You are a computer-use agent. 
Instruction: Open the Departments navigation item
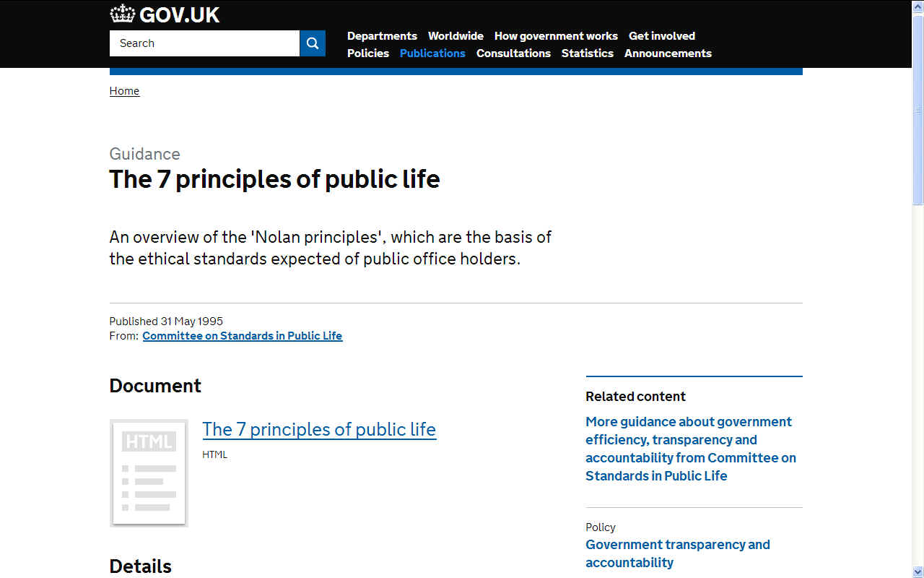tap(382, 36)
